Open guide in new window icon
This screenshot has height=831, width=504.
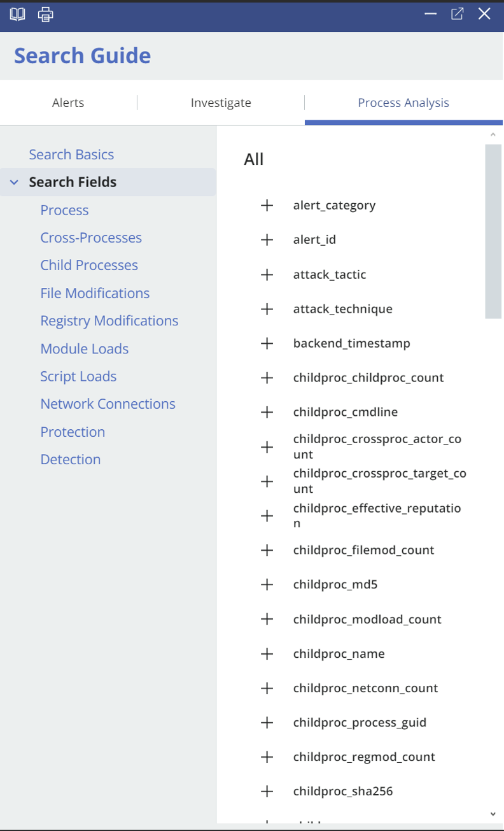click(457, 14)
